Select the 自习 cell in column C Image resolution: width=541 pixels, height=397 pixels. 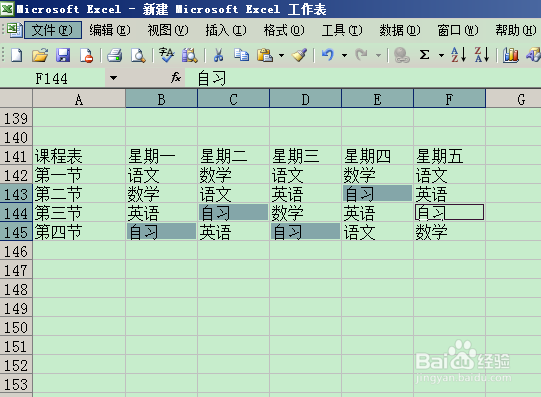point(233,213)
